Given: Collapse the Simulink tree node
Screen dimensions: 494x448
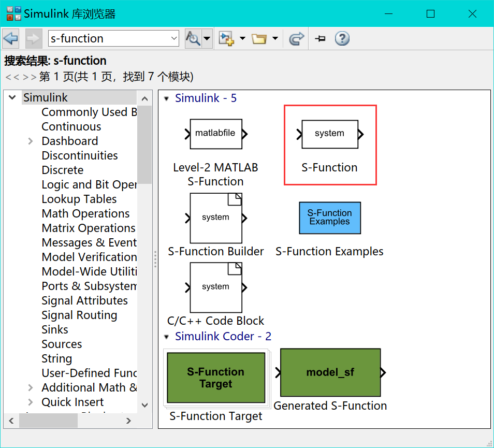Looking at the screenshot, I should tap(12, 97).
